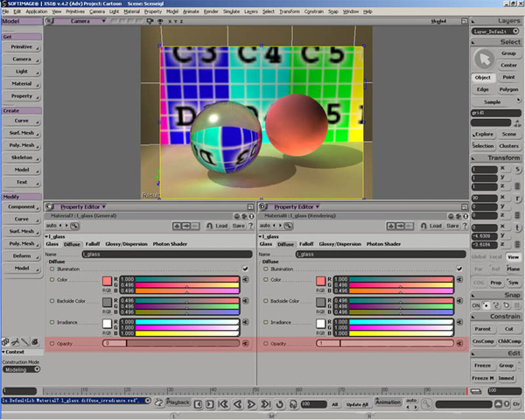Collapse the Context section
525x420 pixels.
pyautogui.click(x=3, y=352)
